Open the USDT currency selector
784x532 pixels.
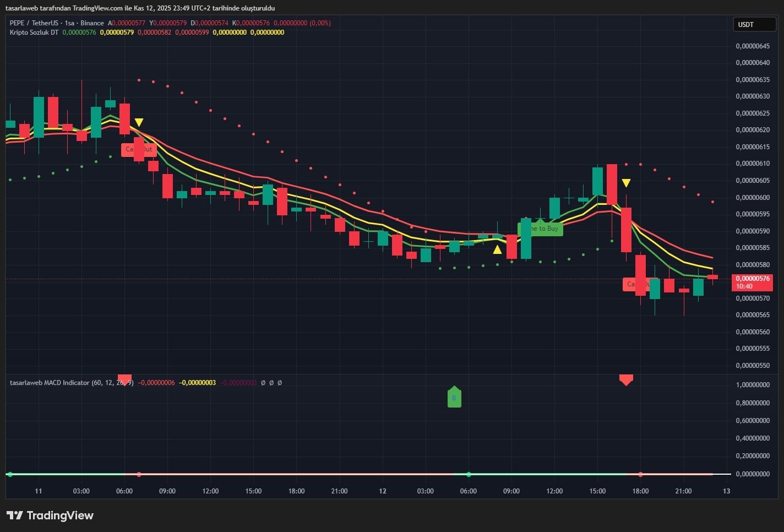tap(754, 25)
